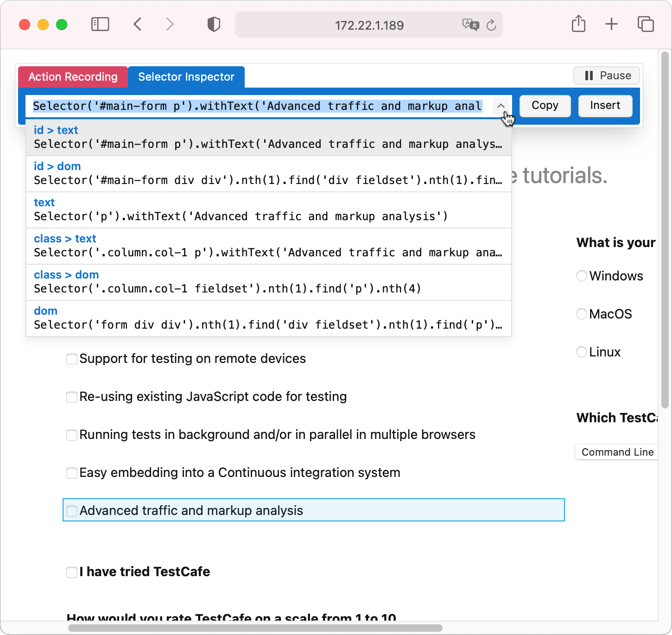672x635 pixels.
Task: Open the Command Line dropdown
Action: coord(617,452)
